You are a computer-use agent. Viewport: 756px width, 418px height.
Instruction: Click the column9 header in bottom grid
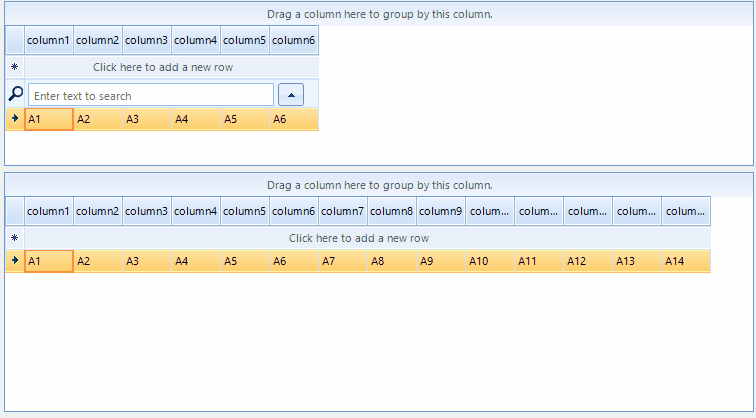point(441,211)
